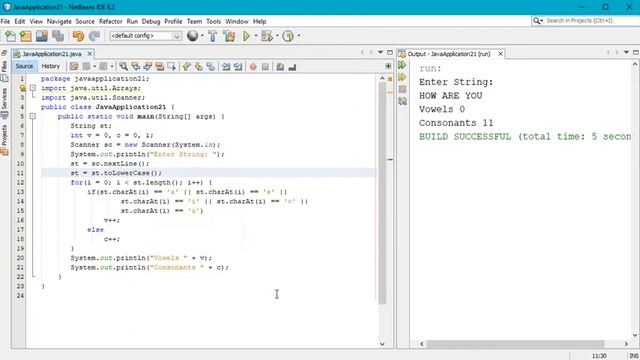
Task: Run the project with the green play icon
Action: coord(246,36)
